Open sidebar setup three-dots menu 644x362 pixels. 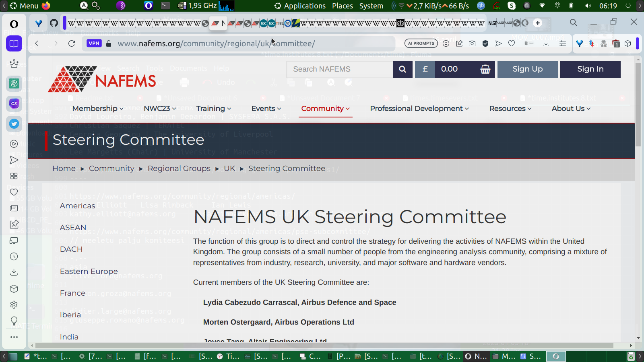click(x=14, y=337)
